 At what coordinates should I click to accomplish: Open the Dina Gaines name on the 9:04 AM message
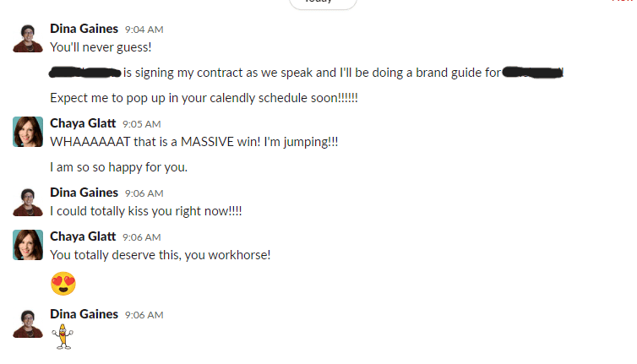(x=84, y=29)
